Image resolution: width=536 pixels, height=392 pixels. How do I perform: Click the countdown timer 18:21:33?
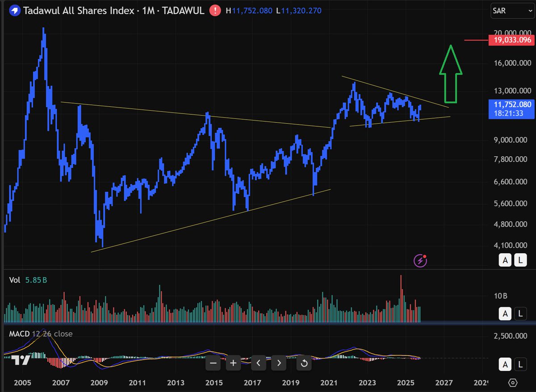click(x=508, y=113)
